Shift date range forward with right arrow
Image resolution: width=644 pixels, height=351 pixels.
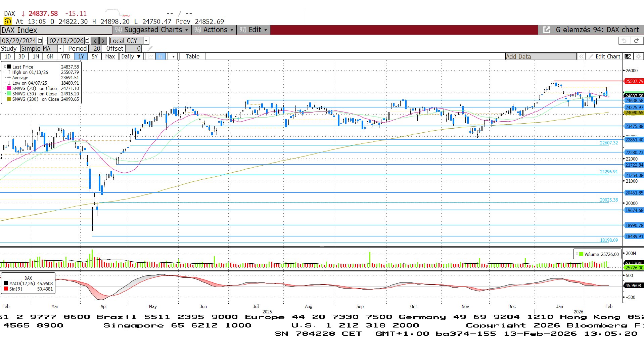pos(103,41)
